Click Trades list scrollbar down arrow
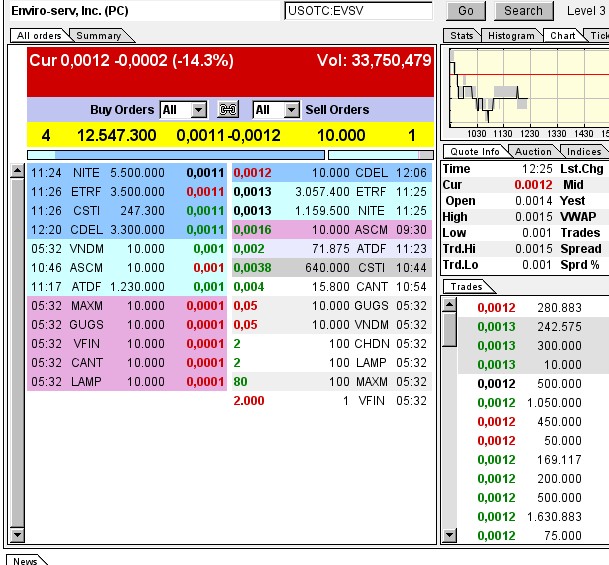The height and width of the screenshot is (565, 609). pyautogui.click(x=450, y=535)
